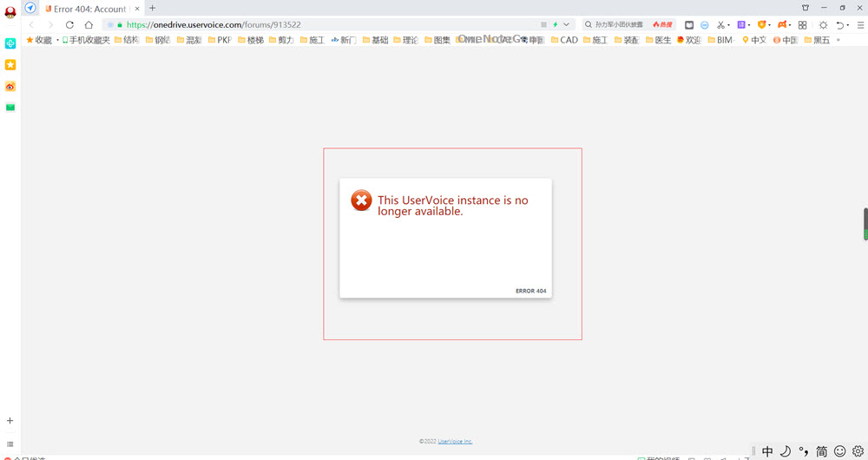
Task: Click the reader book toolbar icon
Action: click(x=689, y=25)
